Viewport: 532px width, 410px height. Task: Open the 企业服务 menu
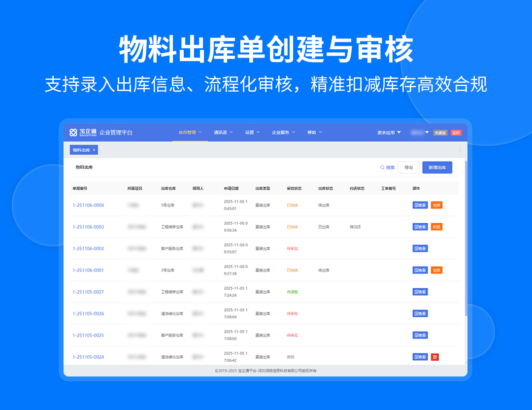283,133
